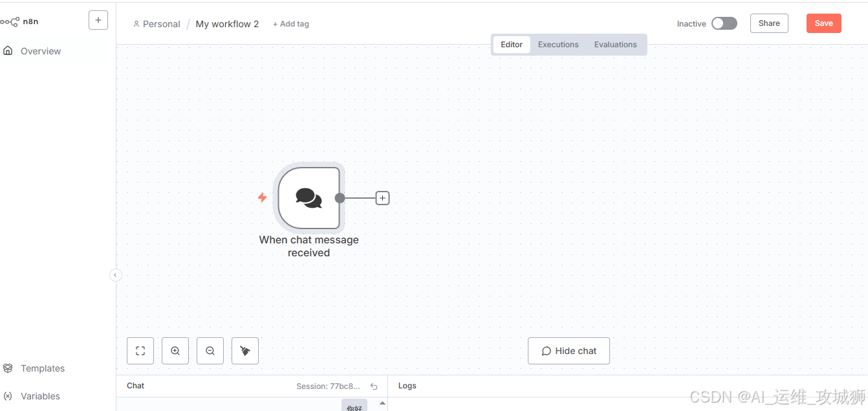Viewport: 868px width, 411px height.
Task: Click the node output connector dot
Action: point(340,198)
